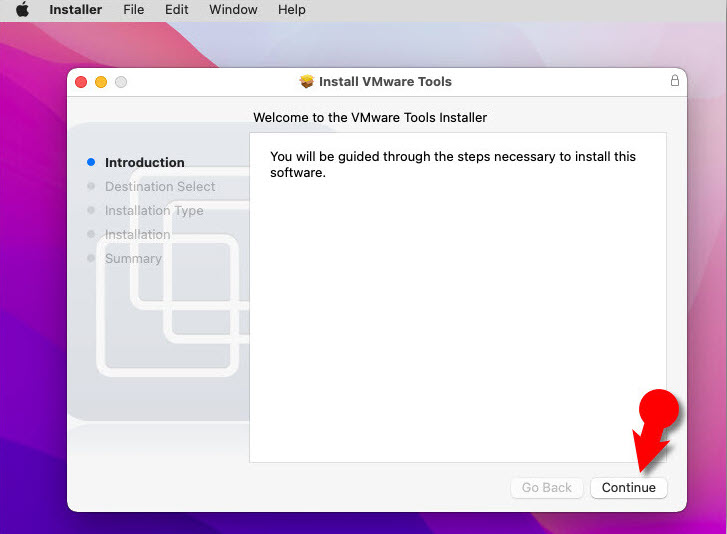This screenshot has width=727, height=534.
Task: Minimize the installer window with the yellow button
Action: coord(101,82)
